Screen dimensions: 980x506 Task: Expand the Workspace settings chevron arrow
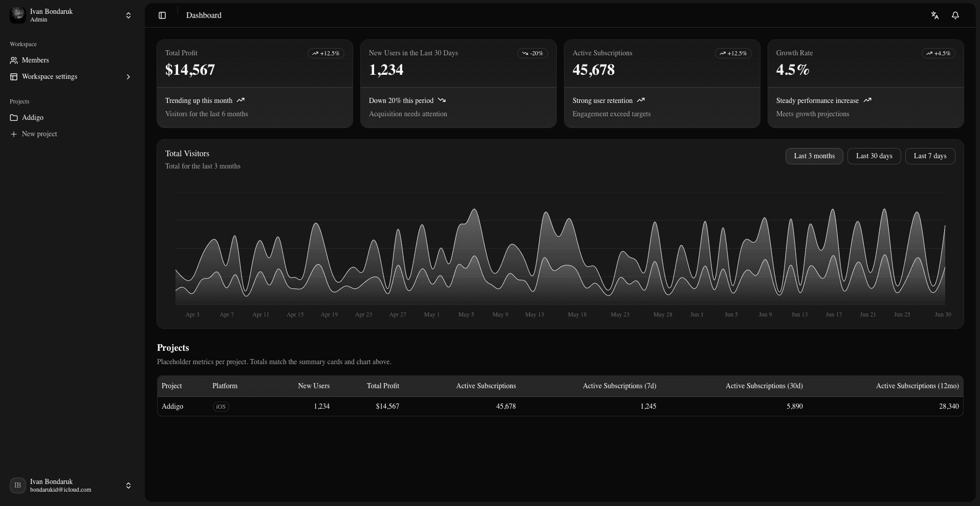pyautogui.click(x=128, y=77)
